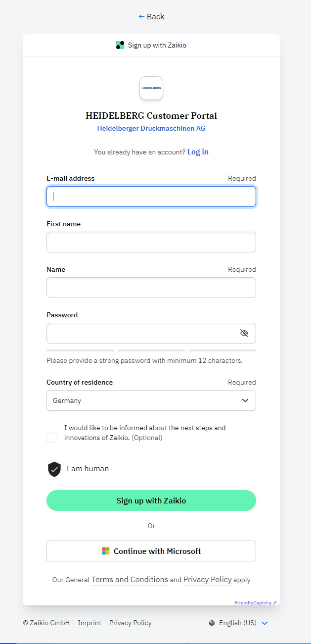Expand the English (US) language selector
The width and height of the screenshot is (311, 644).
[265, 623]
